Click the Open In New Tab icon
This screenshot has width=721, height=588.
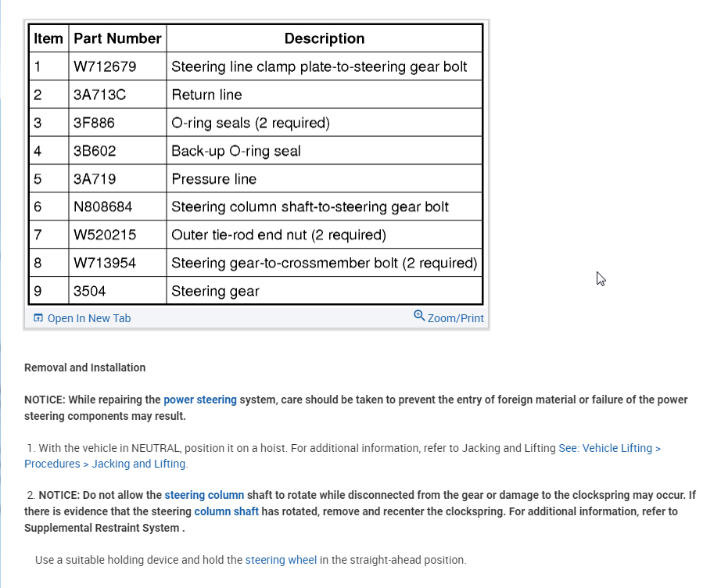[38, 317]
